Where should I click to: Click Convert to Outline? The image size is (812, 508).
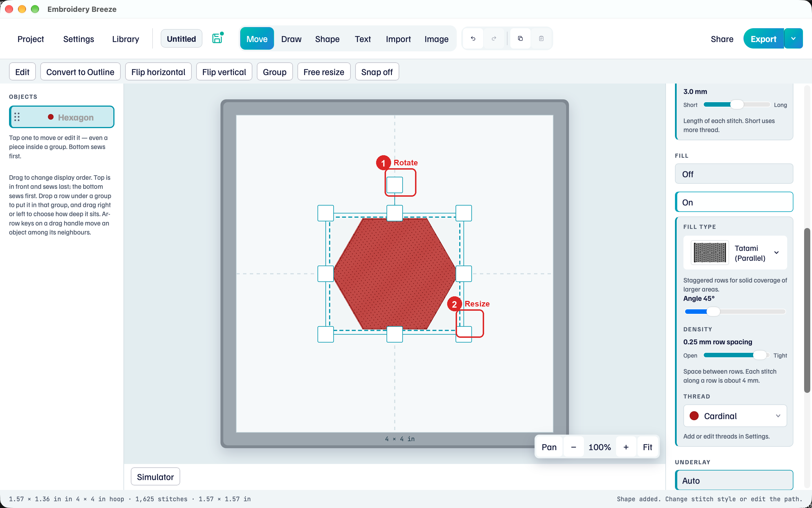(80, 72)
